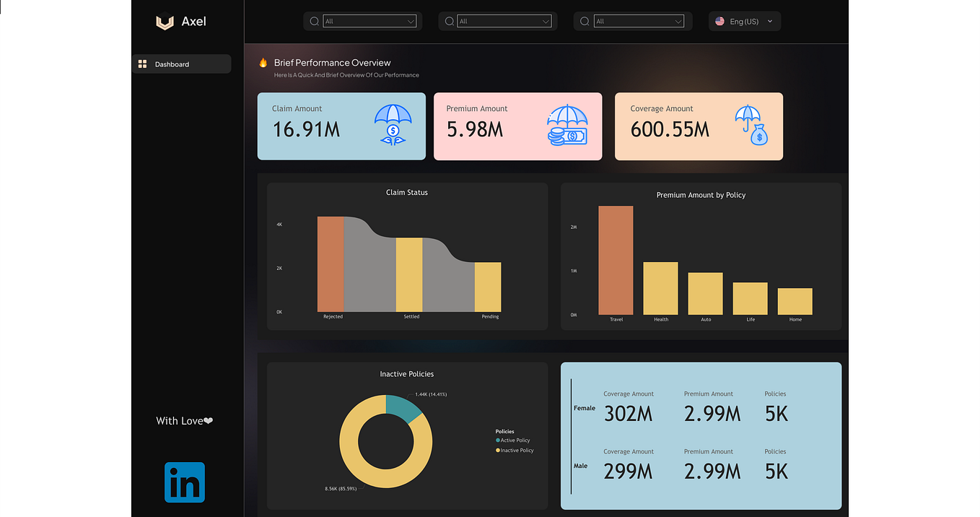The image size is (980, 517).
Task: Open the first All filter dropdown
Action: (369, 21)
